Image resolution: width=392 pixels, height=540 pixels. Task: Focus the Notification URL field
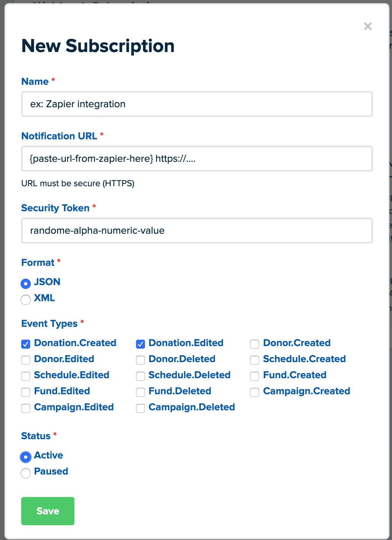(x=197, y=159)
